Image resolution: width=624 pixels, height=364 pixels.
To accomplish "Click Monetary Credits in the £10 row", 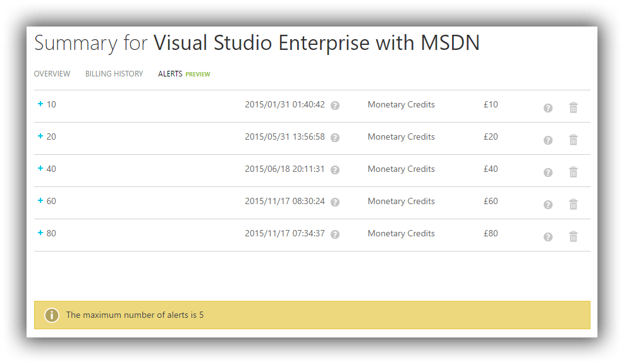I will pos(401,105).
